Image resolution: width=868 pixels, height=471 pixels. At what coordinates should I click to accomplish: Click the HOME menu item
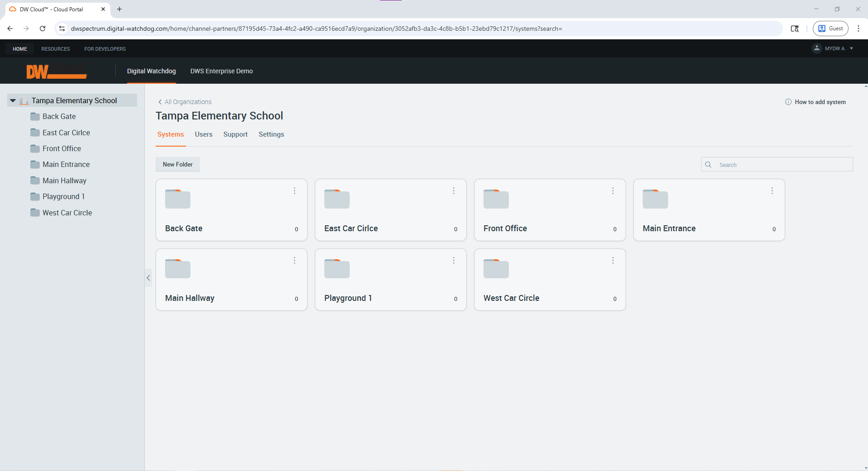click(20, 49)
